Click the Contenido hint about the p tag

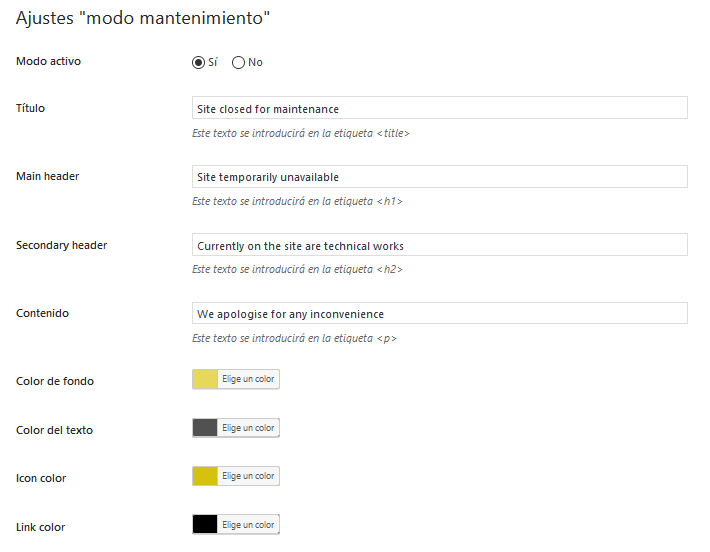point(294,339)
